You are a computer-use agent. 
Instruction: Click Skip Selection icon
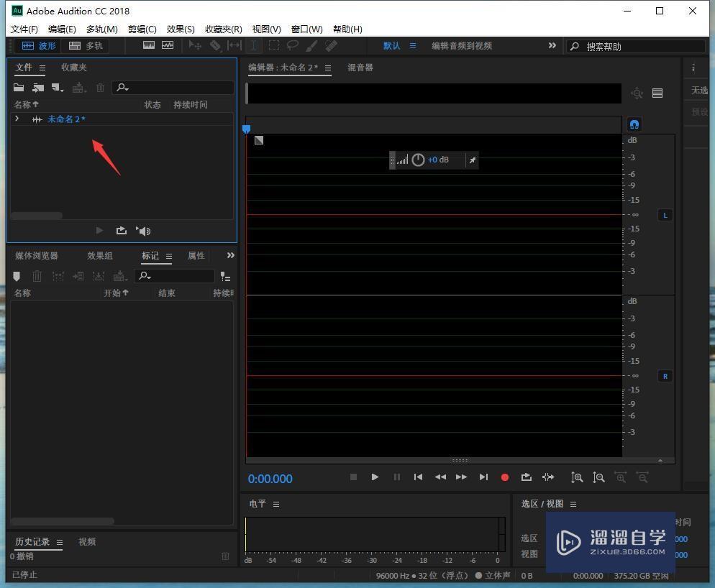coord(548,477)
